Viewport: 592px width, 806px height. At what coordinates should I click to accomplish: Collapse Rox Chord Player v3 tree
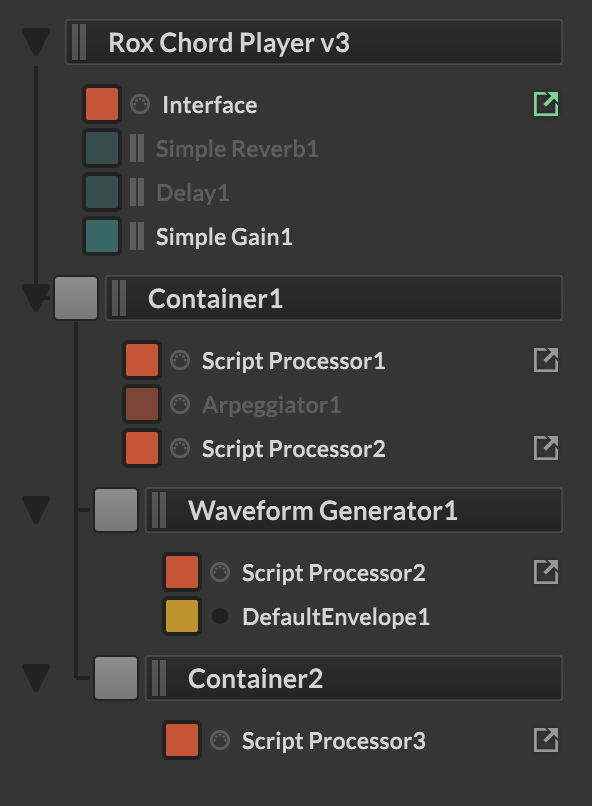click(36, 42)
